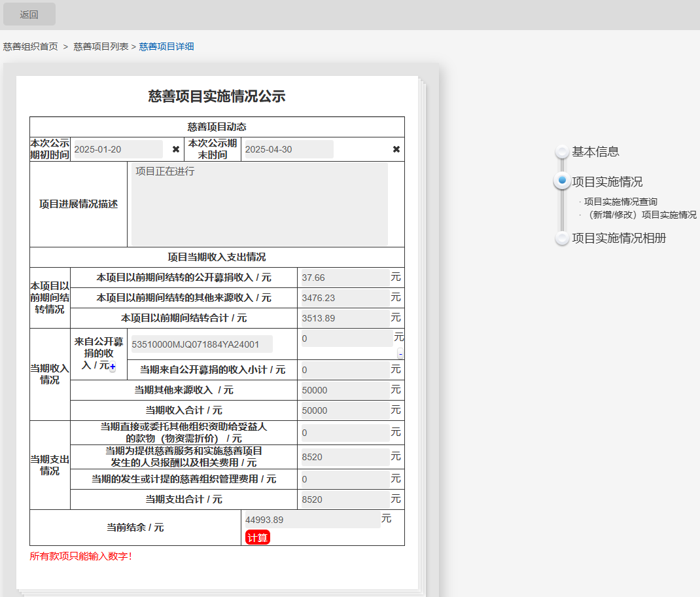Go to 慈善项目列表 breadcrumb link

[101, 46]
